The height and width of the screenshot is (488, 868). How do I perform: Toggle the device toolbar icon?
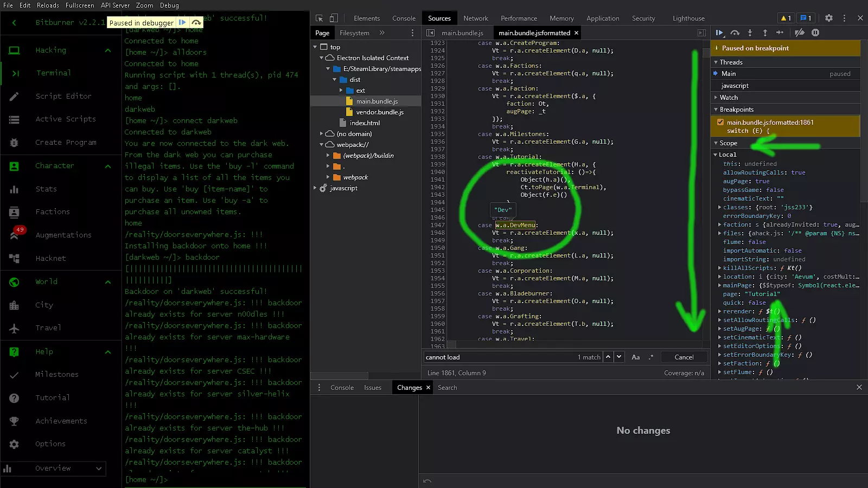(334, 18)
